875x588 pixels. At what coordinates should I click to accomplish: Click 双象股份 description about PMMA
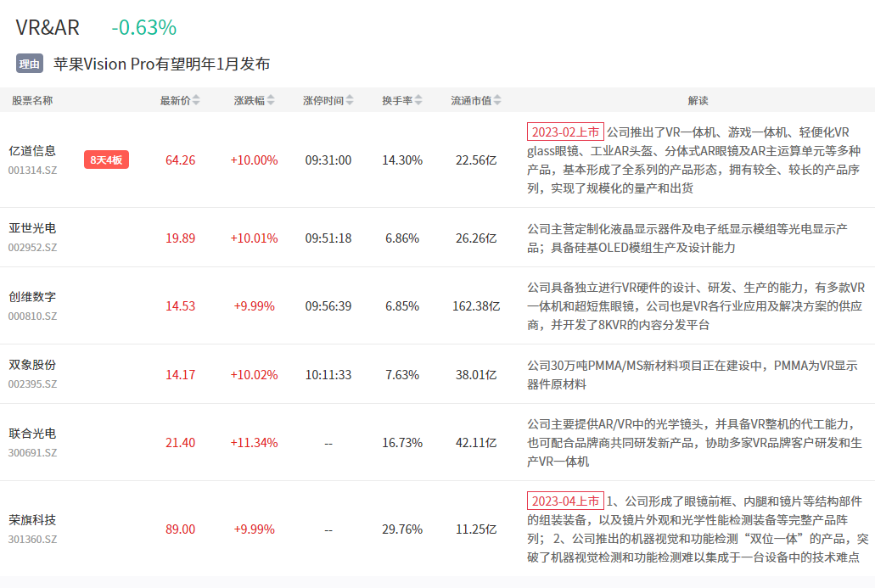coord(693,375)
